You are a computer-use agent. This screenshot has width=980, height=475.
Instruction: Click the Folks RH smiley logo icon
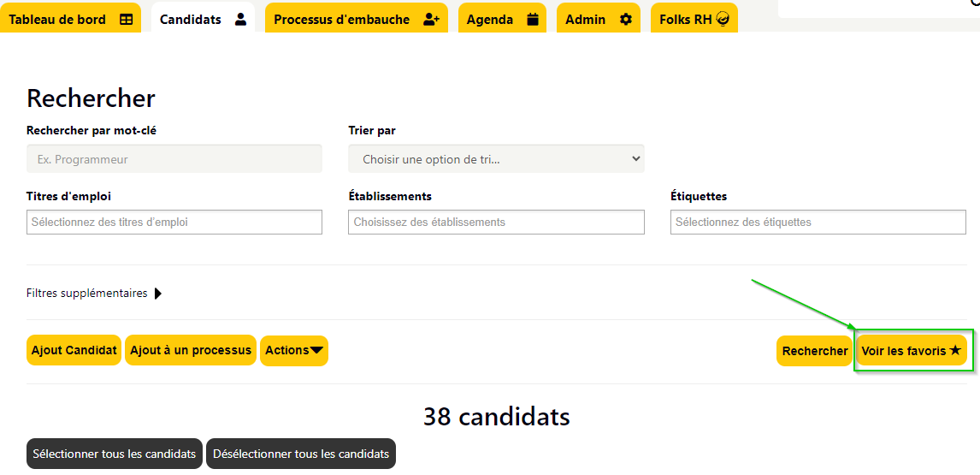(723, 20)
